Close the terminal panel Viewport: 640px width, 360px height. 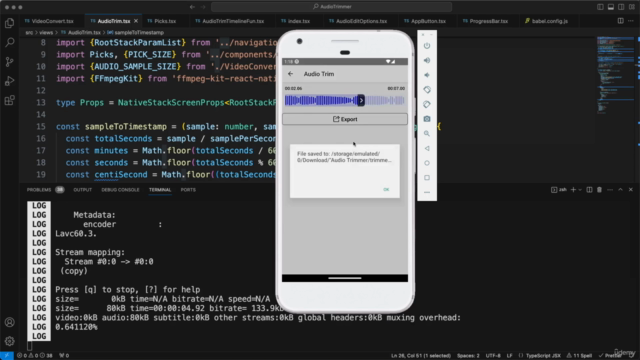(631, 190)
